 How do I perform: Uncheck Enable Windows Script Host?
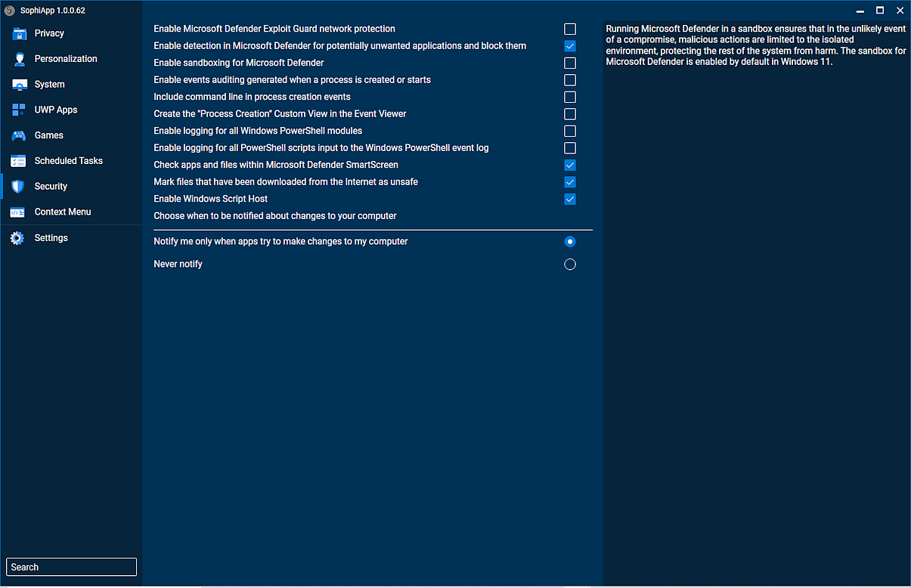point(570,199)
